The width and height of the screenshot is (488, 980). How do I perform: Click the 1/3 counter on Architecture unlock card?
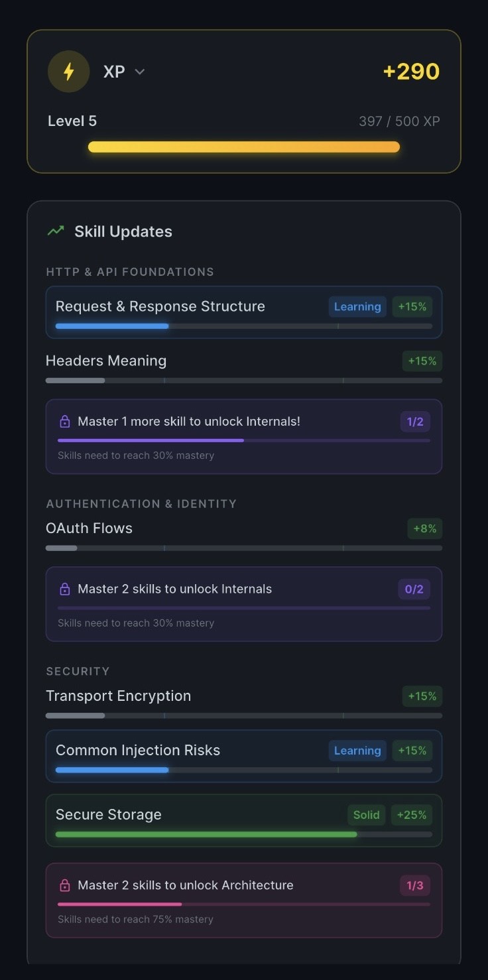click(x=415, y=885)
